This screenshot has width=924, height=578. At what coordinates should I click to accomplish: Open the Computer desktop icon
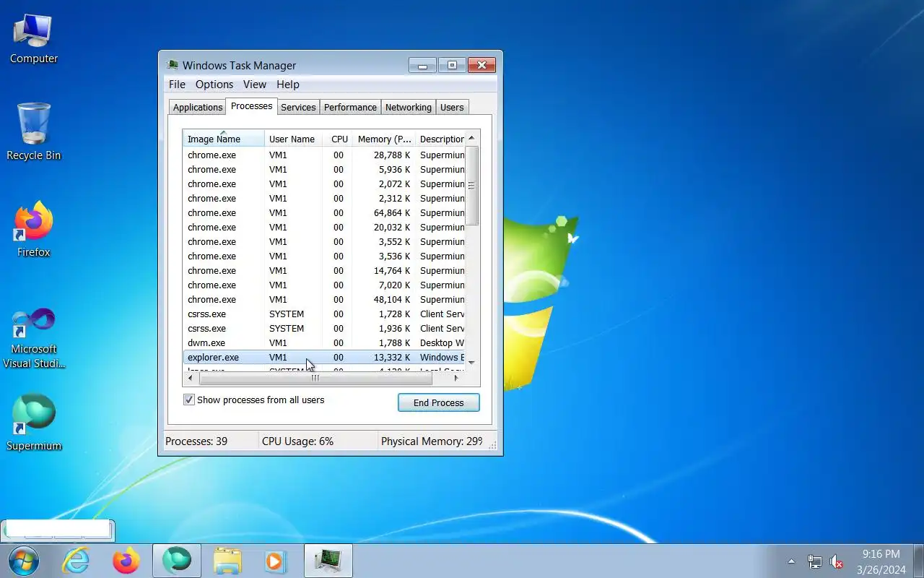click(x=33, y=39)
